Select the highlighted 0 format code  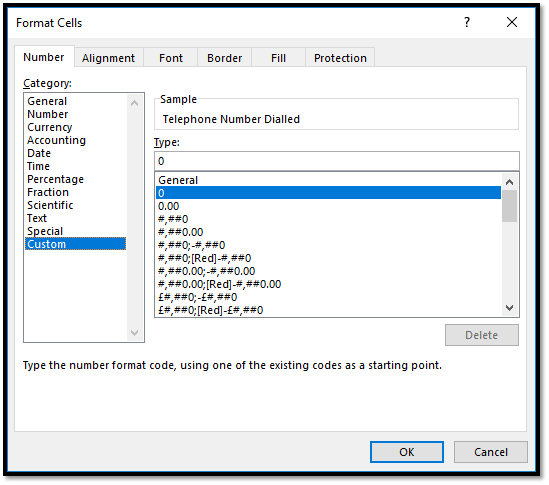point(328,193)
